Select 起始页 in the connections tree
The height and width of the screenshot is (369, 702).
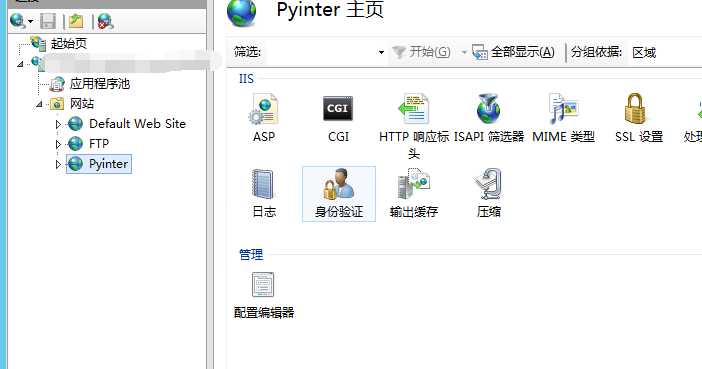click(68, 44)
